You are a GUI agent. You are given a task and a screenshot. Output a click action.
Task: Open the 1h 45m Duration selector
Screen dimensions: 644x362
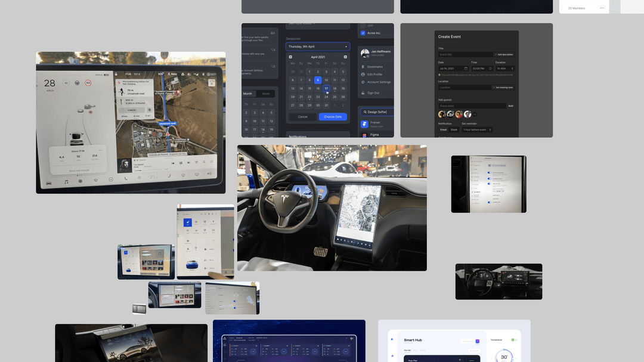505,69
